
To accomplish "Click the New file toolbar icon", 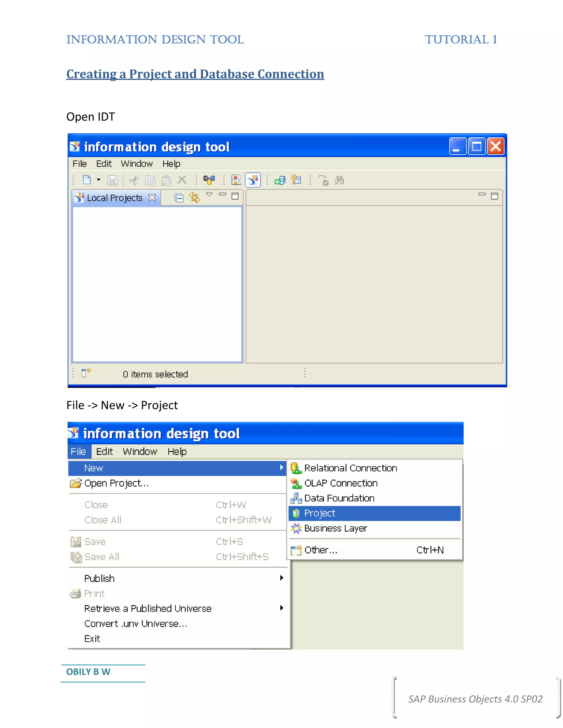I will (87, 180).
